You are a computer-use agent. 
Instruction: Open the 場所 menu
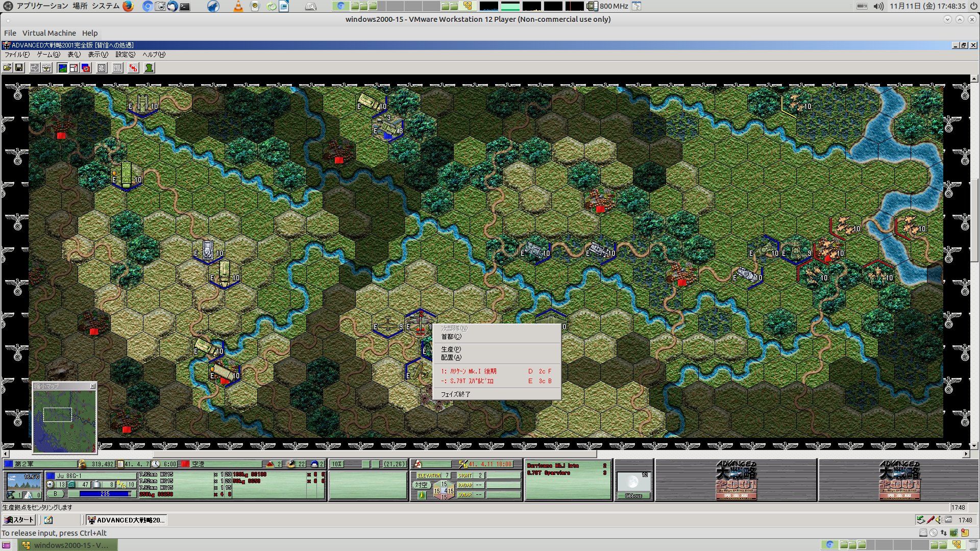pos(80,6)
